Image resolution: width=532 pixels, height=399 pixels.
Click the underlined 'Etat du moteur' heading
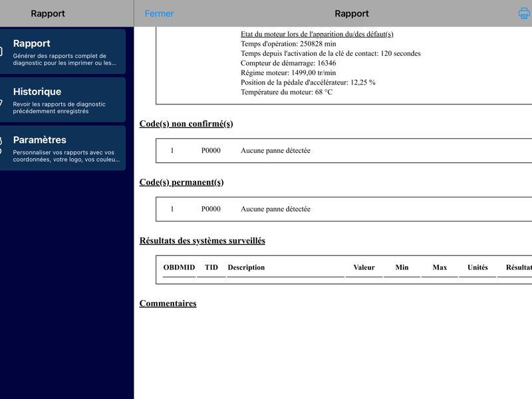[317, 34]
